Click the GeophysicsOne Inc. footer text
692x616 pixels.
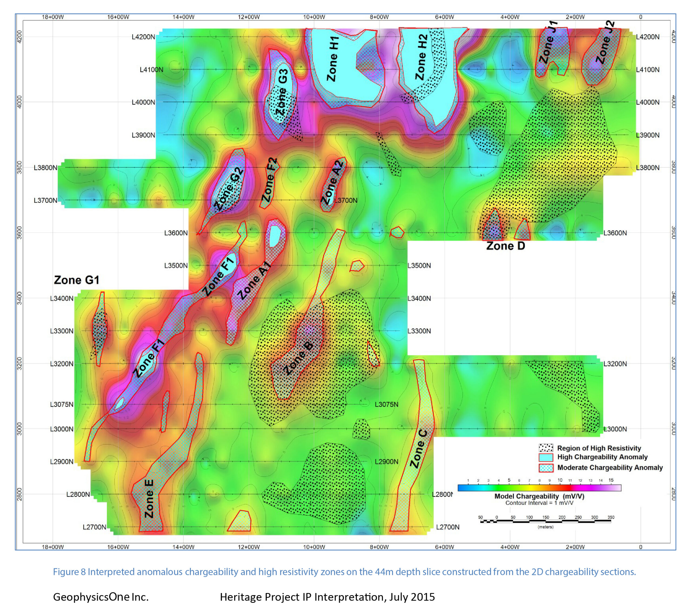(101, 597)
